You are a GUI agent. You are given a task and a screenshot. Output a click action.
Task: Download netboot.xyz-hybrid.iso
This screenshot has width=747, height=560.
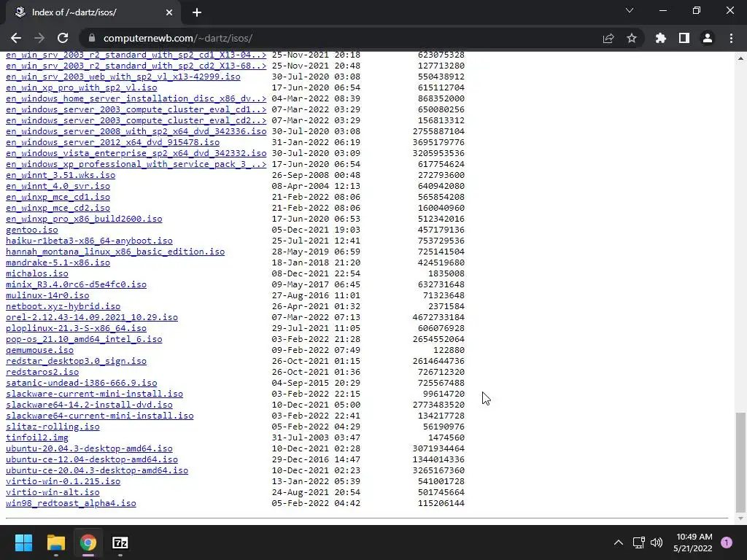[63, 307]
